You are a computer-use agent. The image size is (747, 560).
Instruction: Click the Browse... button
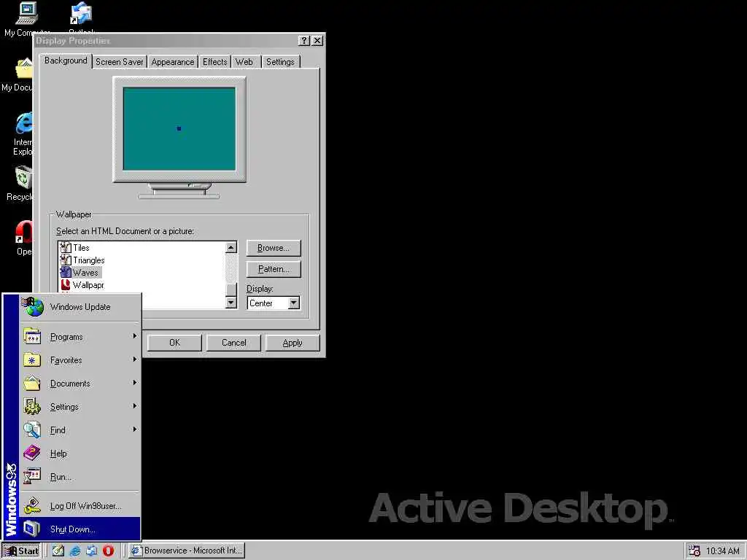274,248
